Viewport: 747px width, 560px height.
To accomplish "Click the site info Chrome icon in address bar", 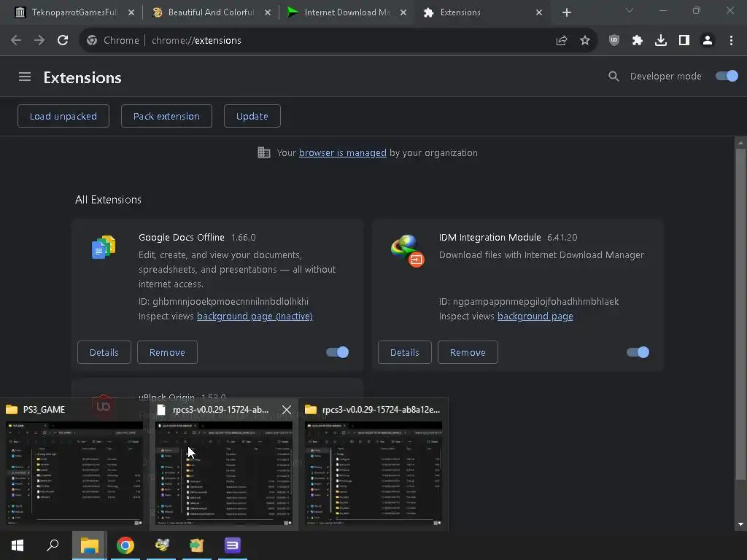I will 92,41.
